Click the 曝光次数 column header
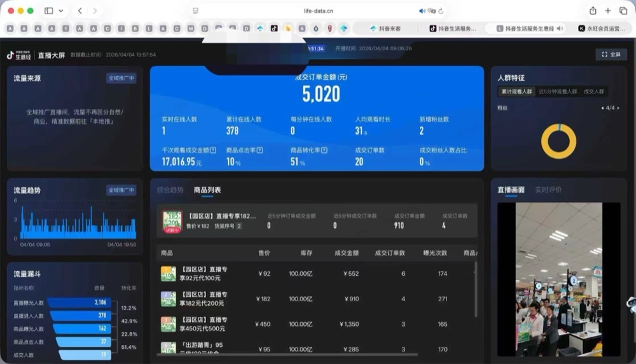This screenshot has height=364, width=636. 435,253
